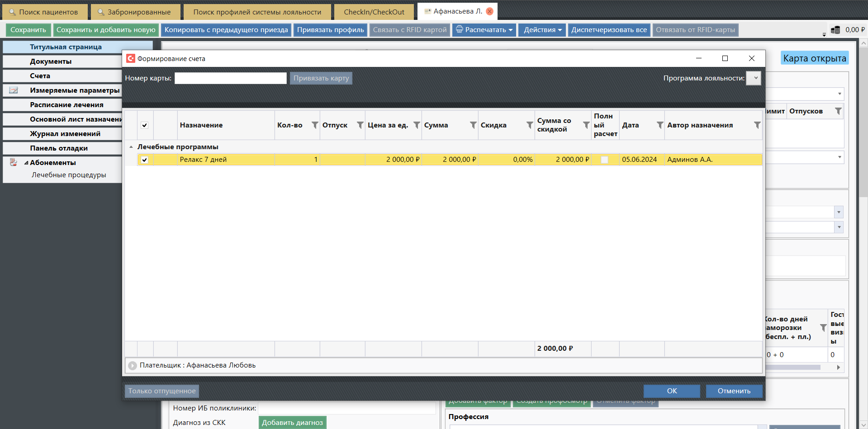This screenshot has height=429, width=868.
Task: Uncheck the Релакс 7 дней row checkbox
Action: click(145, 160)
